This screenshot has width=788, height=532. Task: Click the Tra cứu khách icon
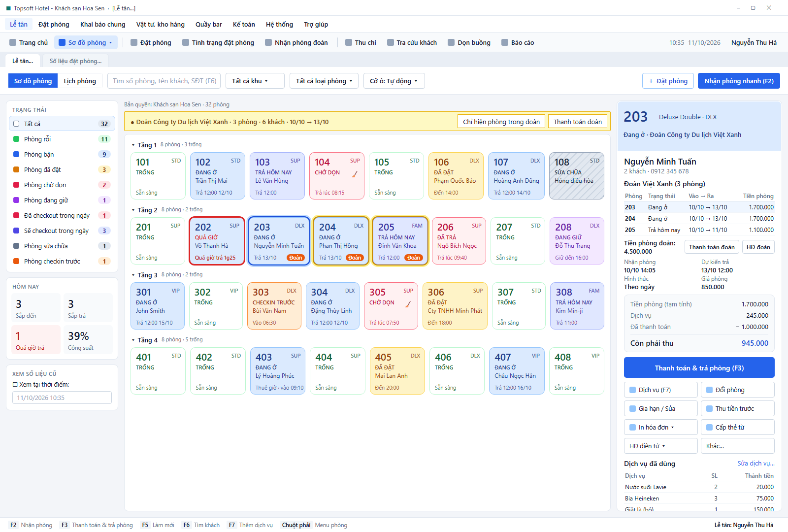point(391,42)
